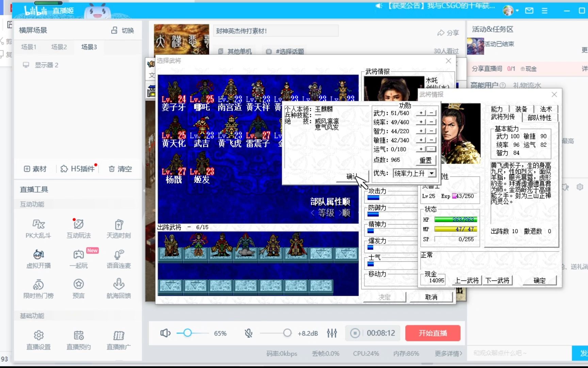Viewport: 588px width, 368px height.
Task: Click the user avatar in title bar
Action: coord(508,11)
